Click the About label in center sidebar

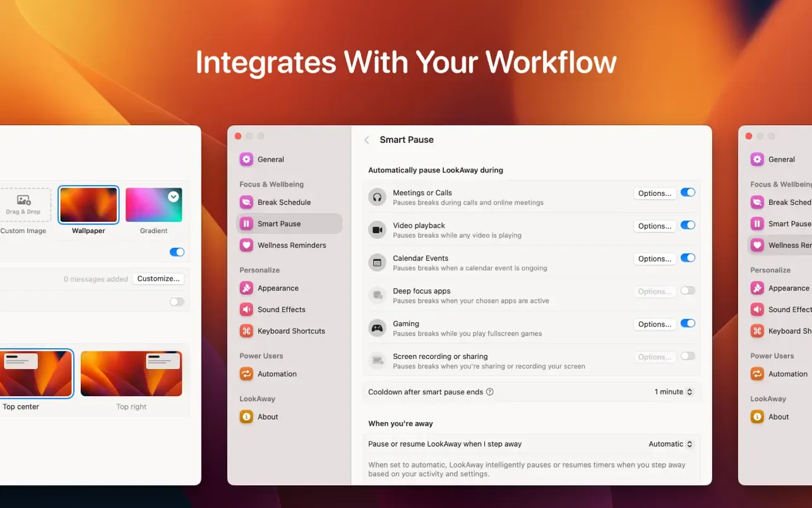pos(268,417)
